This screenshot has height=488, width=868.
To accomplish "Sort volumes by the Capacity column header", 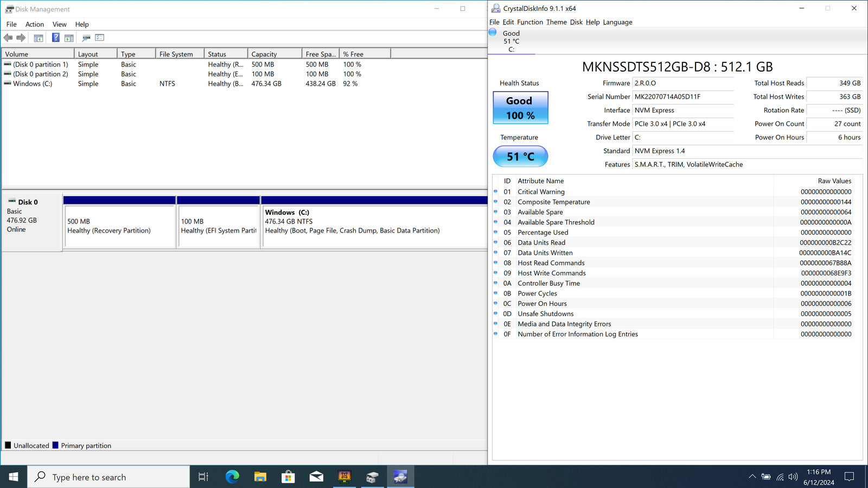I will tap(275, 54).
